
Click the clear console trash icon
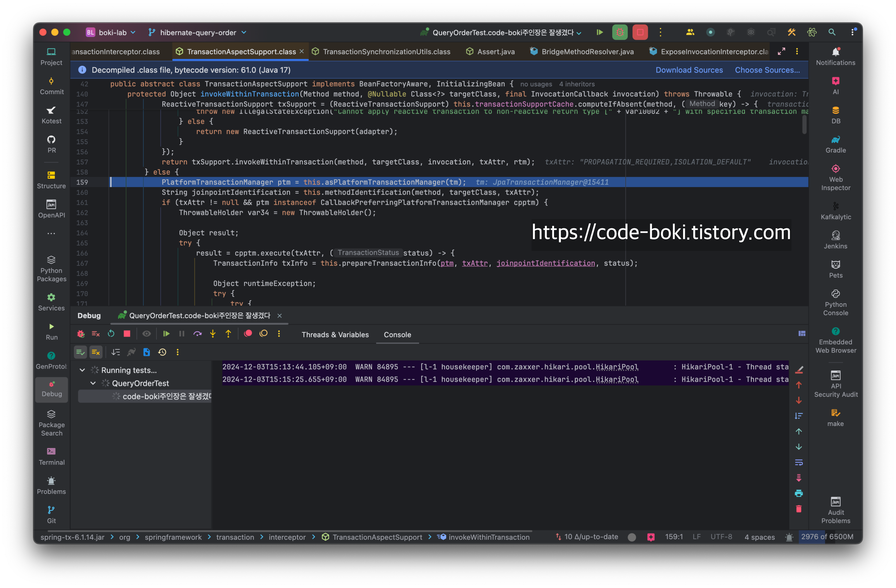click(799, 509)
